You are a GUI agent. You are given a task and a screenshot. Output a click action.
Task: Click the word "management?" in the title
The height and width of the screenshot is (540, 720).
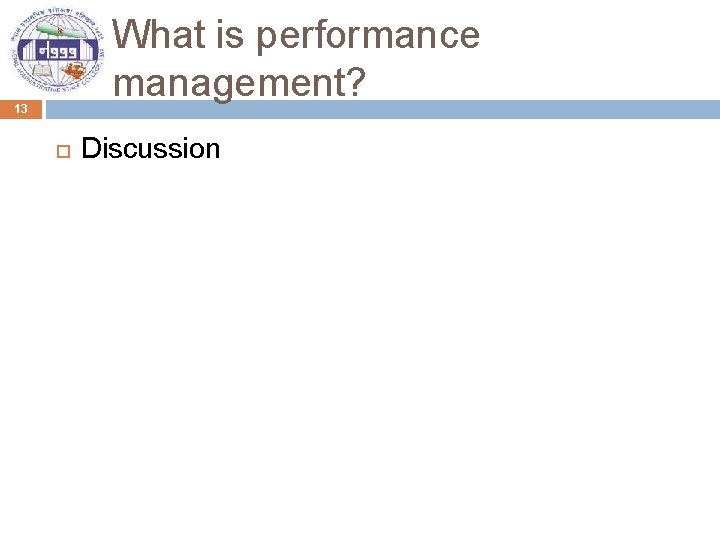tap(239, 83)
